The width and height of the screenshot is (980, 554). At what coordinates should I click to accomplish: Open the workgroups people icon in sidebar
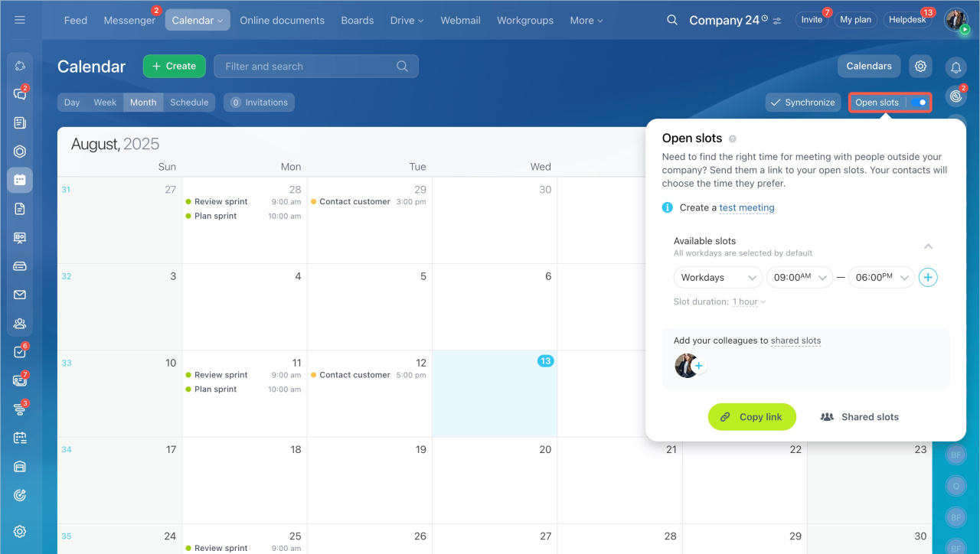tap(20, 323)
